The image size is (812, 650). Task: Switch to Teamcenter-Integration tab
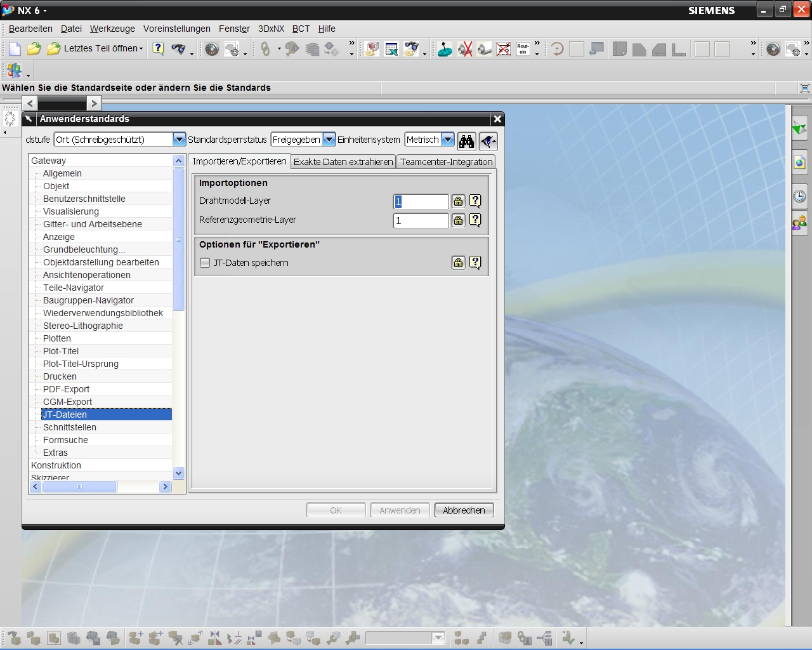(446, 162)
